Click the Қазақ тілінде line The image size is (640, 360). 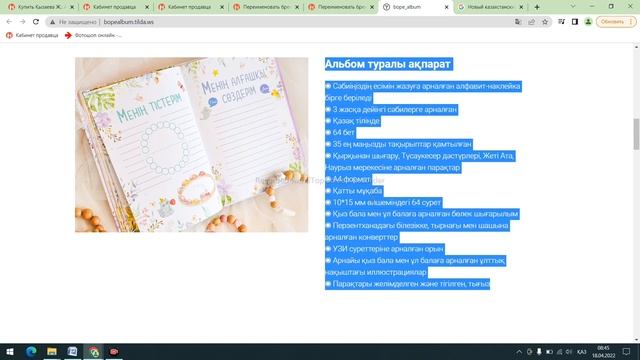(353, 121)
